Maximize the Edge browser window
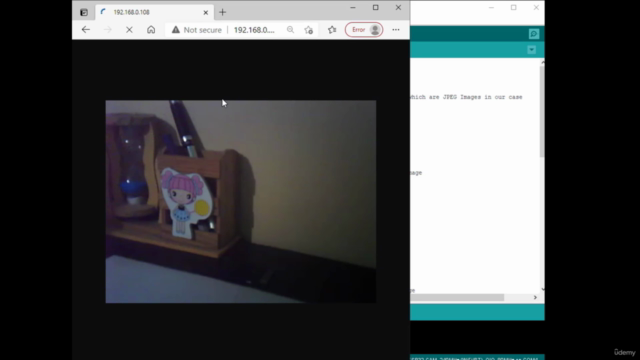 [376, 8]
